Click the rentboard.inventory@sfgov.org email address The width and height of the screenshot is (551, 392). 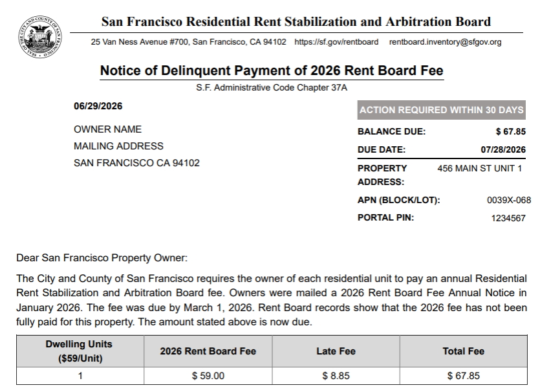click(x=445, y=42)
